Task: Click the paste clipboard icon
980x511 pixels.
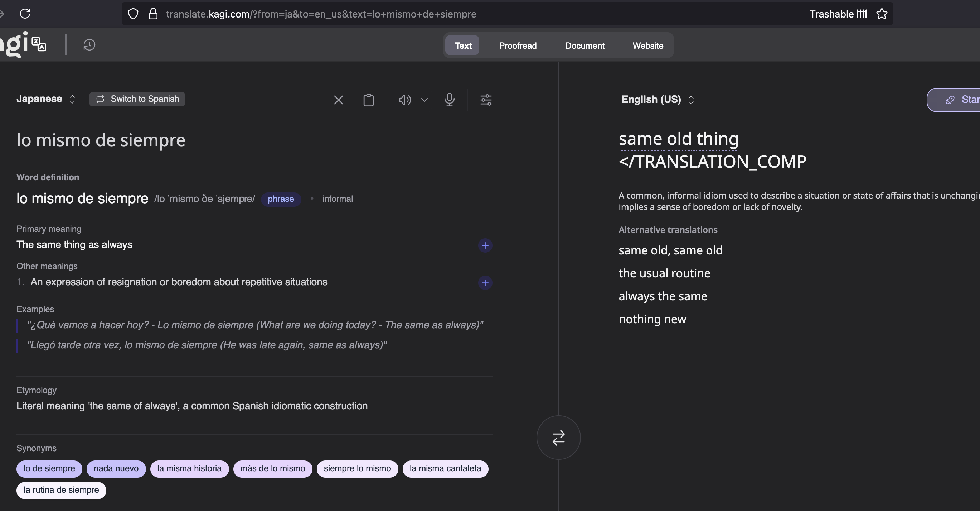Action: tap(368, 100)
